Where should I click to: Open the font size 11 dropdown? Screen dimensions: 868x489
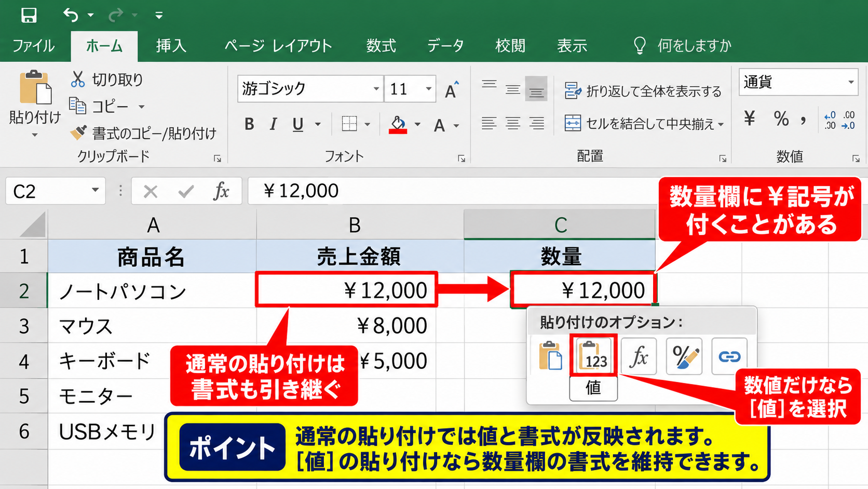point(429,89)
